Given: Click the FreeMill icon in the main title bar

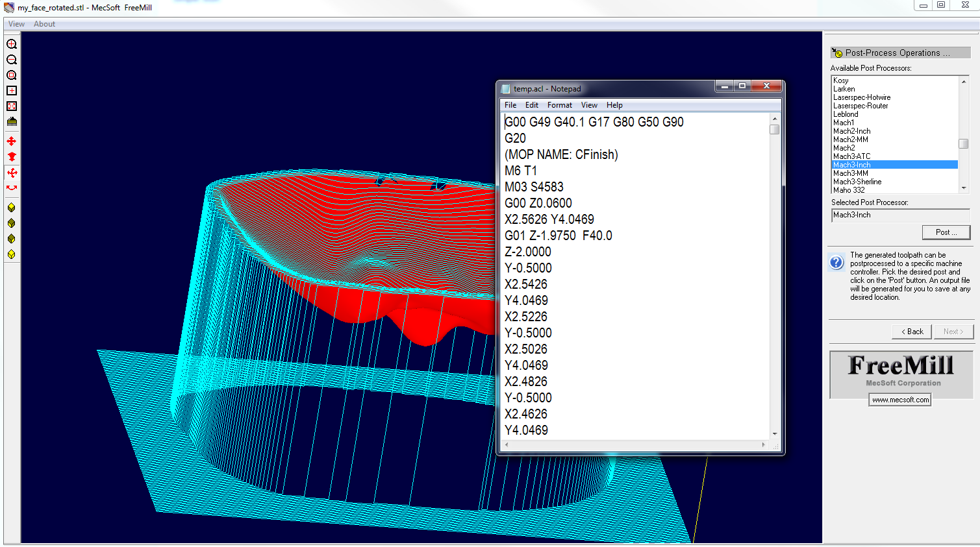Looking at the screenshot, I should [9, 8].
